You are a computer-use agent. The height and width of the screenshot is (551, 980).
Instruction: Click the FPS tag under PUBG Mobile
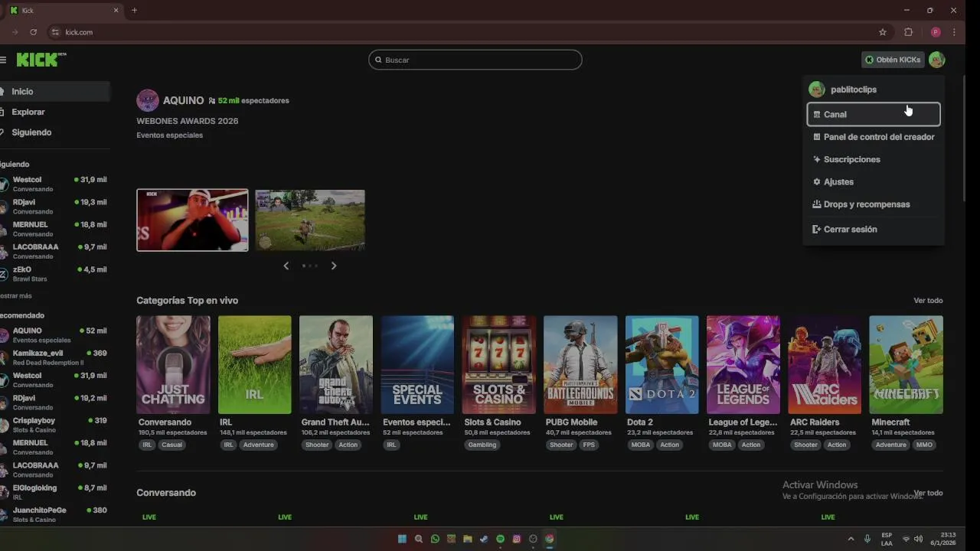(589, 445)
